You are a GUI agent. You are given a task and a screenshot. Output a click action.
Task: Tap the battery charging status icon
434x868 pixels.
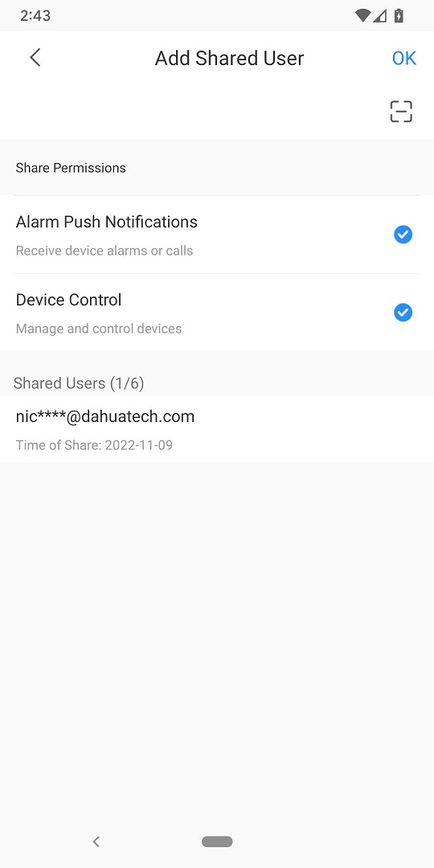399,15
